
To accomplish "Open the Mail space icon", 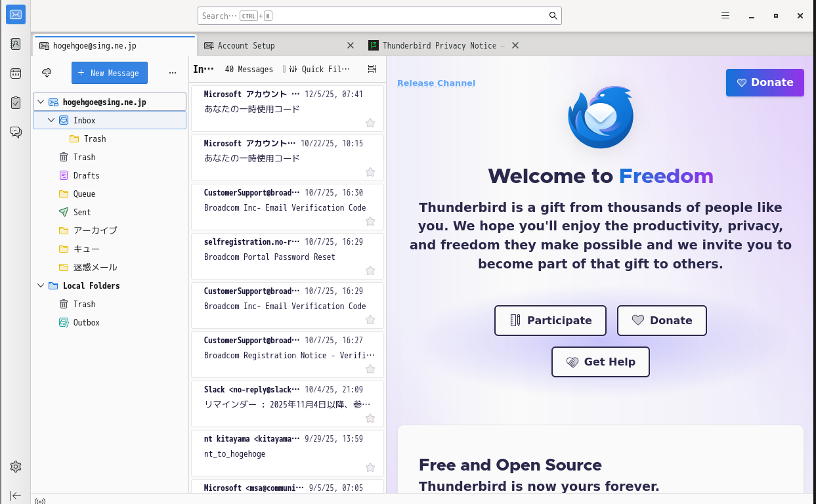I will point(16,14).
